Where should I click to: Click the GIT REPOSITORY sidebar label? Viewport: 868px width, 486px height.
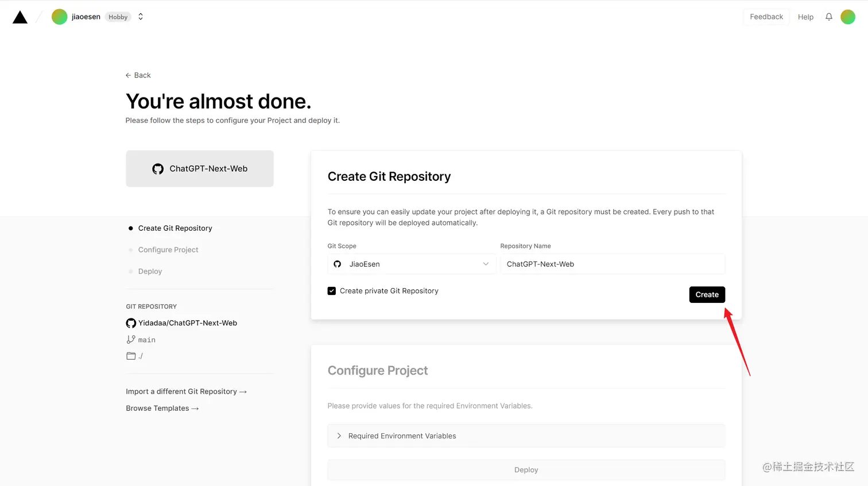152,306
